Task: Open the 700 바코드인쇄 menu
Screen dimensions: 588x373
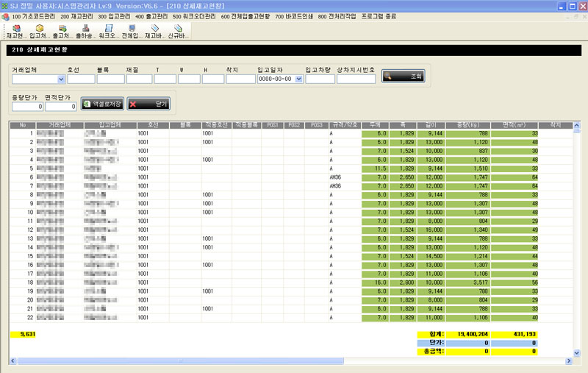Action: tap(294, 15)
